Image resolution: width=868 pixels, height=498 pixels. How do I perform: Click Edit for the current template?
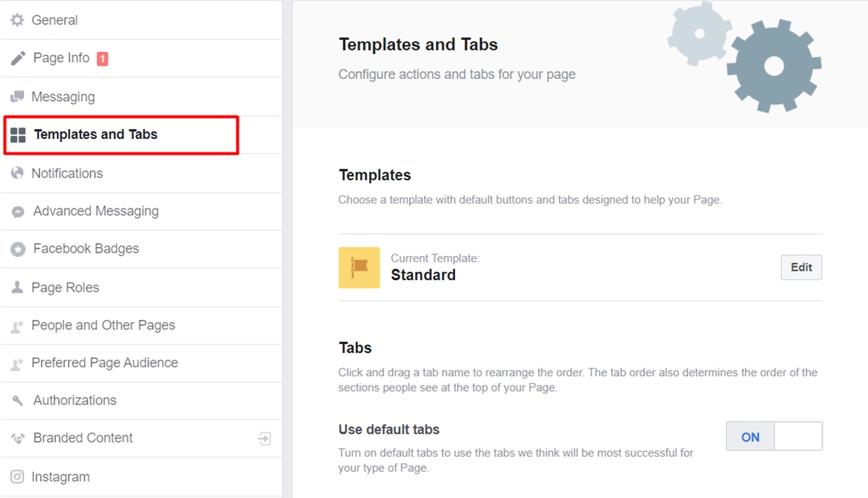801,267
